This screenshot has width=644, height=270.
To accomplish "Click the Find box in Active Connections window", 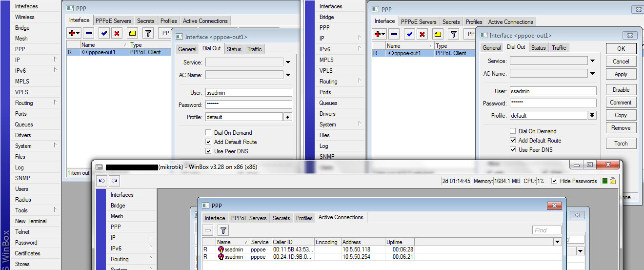I will click(x=546, y=230).
